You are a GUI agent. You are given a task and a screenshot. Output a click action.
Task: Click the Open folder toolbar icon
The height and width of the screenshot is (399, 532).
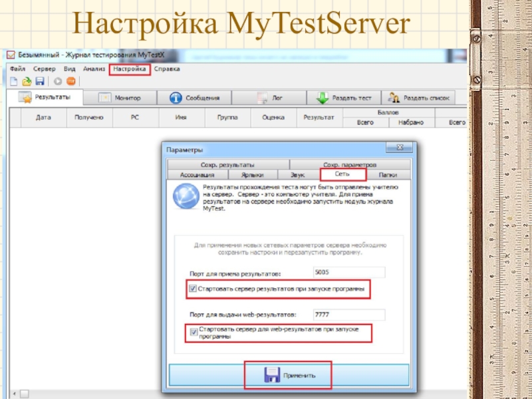pos(27,81)
